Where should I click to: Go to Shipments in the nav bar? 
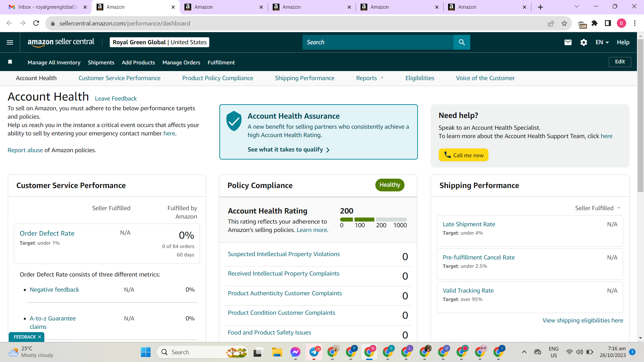coord(101,62)
